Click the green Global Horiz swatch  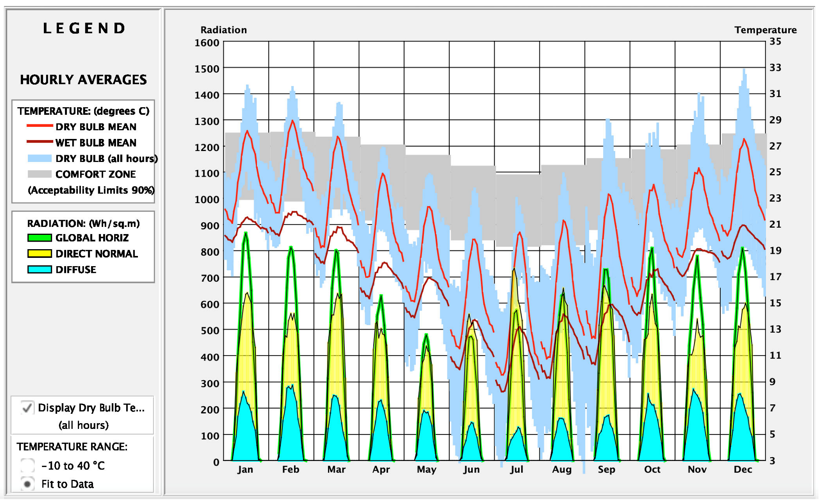[40, 238]
